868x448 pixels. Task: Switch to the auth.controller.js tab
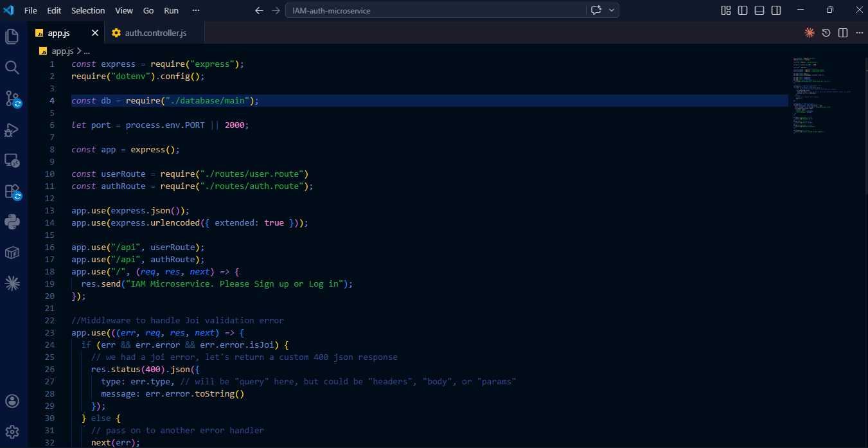pos(154,33)
